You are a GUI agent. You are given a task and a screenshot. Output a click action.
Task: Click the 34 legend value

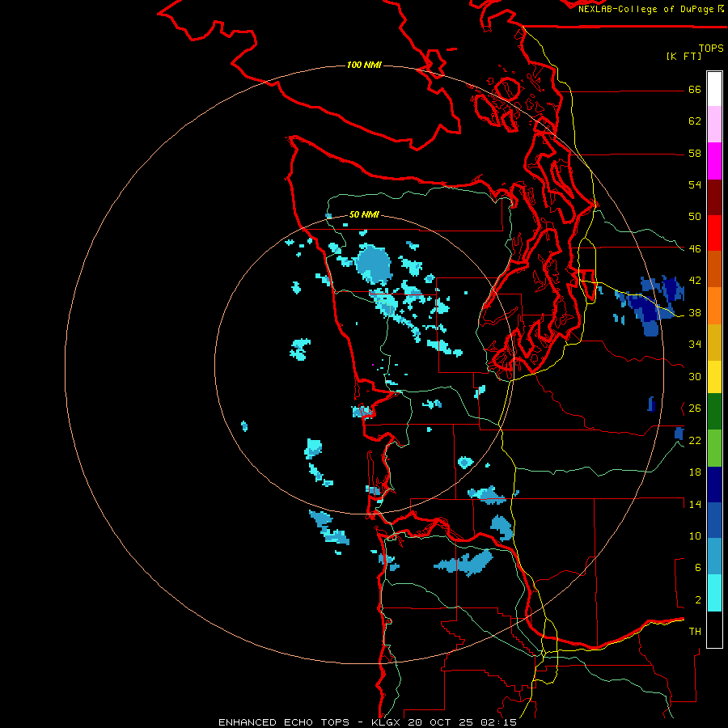click(695, 345)
